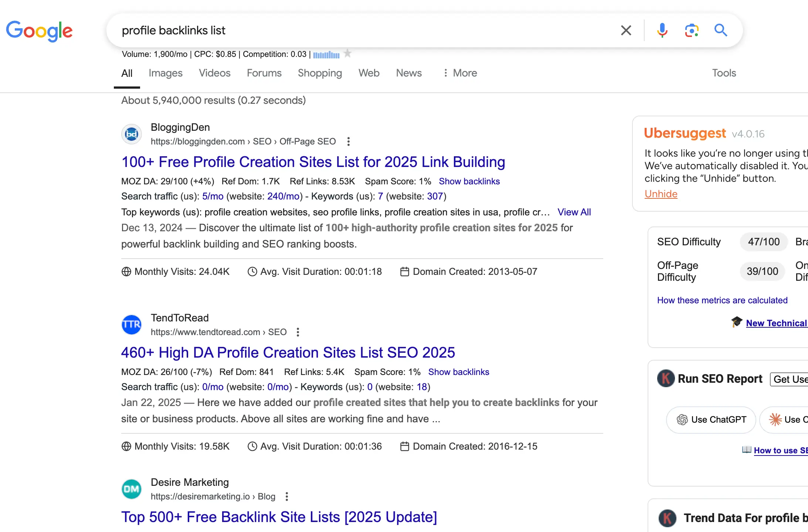The image size is (808, 532).
Task: Click the Get Use button beside Run SEO Report
Action: [789, 379]
